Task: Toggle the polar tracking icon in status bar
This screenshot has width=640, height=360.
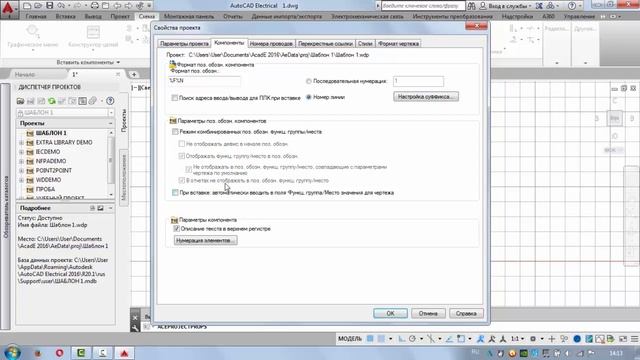Action: coord(412,339)
